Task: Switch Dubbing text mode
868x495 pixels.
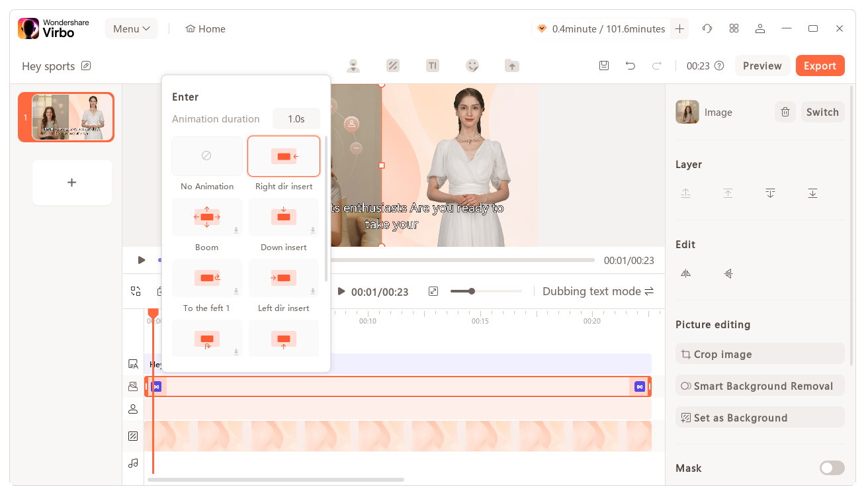Action: click(598, 291)
